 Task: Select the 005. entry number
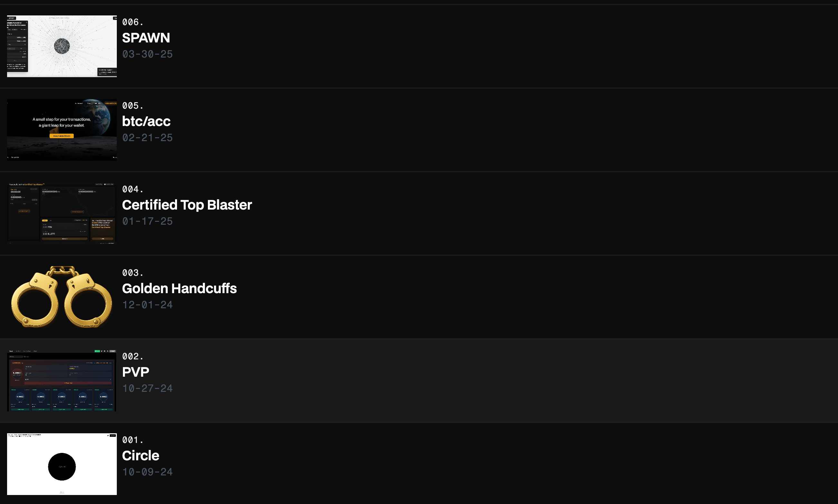(133, 106)
